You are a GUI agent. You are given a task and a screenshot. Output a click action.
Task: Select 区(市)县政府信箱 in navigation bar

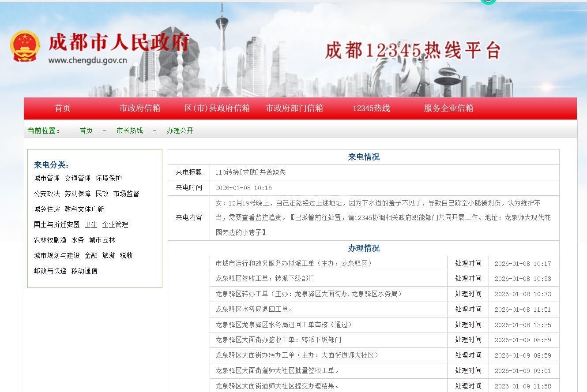pyautogui.click(x=217, y=108)
